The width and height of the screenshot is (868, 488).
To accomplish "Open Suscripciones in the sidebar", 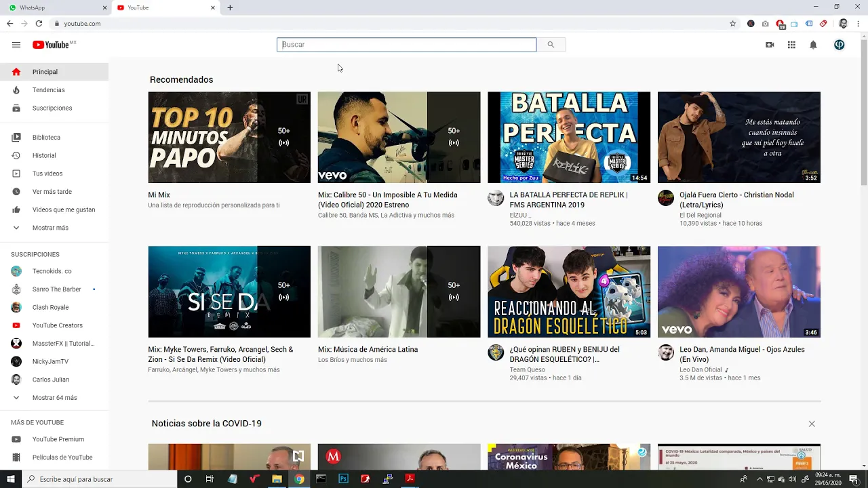I will [x=54, y=108].
